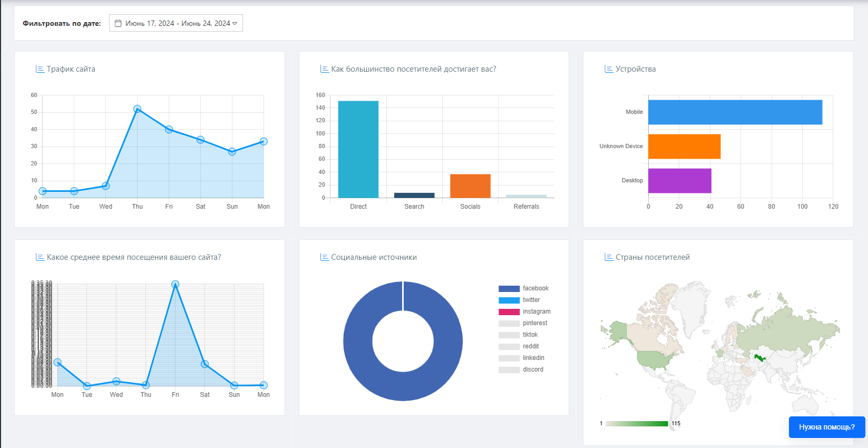The image size is (868, 448).
Task: Click chart icon beside Трафик сайта
Action: [x=40, y=69]
